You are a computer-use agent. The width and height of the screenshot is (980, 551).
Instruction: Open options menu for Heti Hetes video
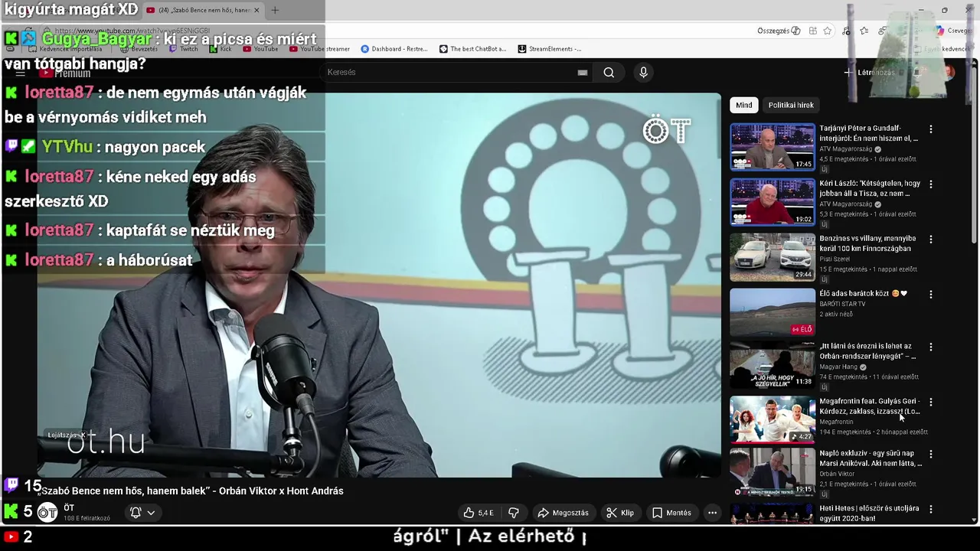931,509
